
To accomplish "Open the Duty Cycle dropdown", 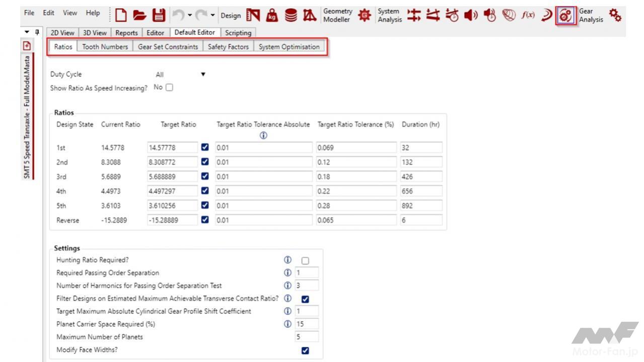I will (203, 75).
